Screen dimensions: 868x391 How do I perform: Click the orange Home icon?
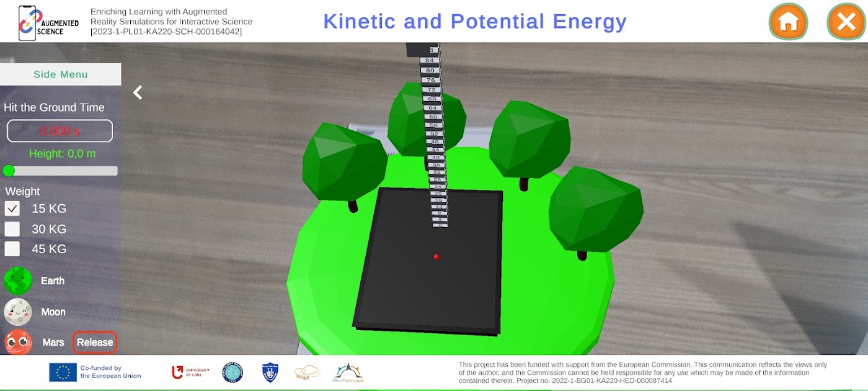788,22
